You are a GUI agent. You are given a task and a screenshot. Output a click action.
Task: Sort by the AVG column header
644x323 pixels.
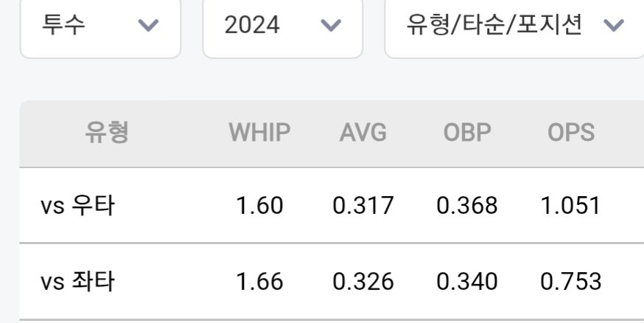coord(363,132)
